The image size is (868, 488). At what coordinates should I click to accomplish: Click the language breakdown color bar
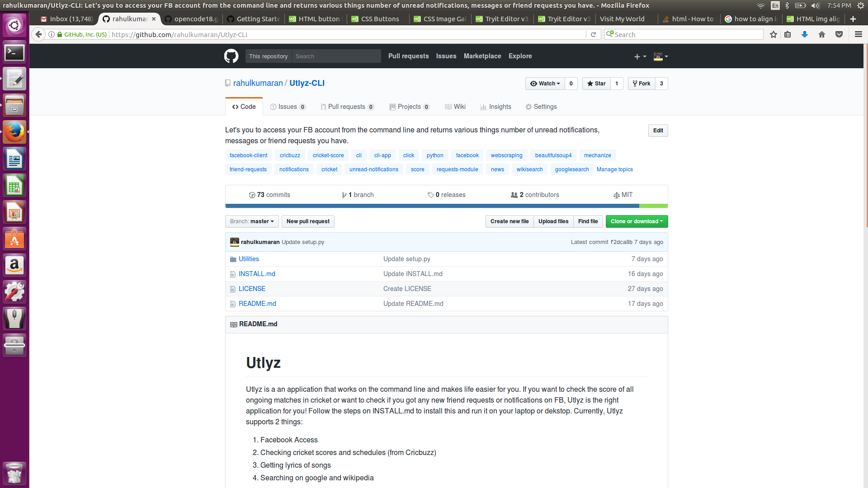click(x=447, y=206)
